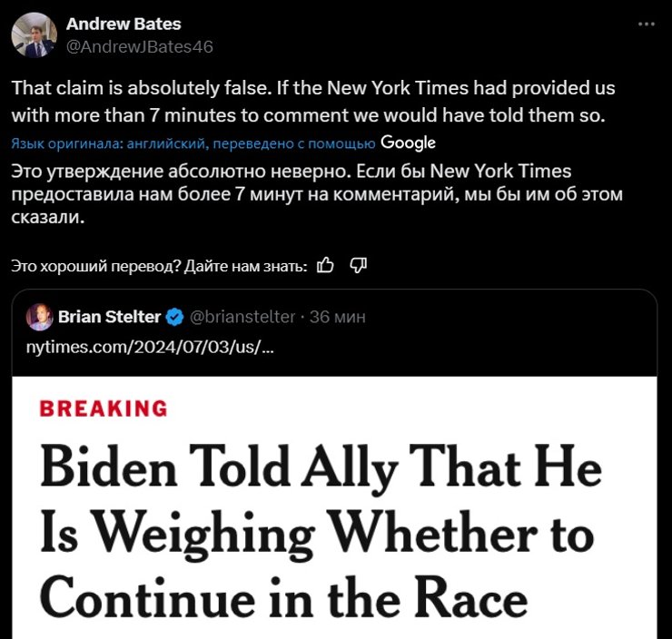Open the @brianstelter handle
Screen dimensions: 672x639
tap(242, 317)
